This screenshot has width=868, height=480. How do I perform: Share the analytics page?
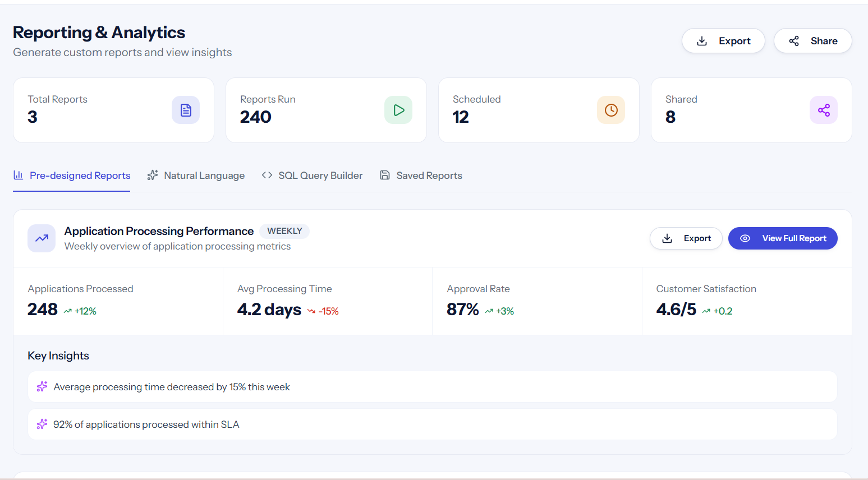click(x=813, y=41)
